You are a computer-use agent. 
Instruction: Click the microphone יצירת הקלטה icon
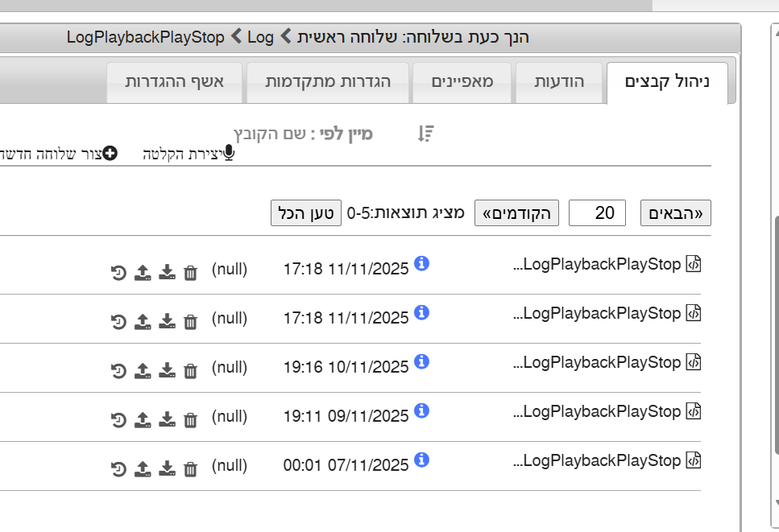229,153
